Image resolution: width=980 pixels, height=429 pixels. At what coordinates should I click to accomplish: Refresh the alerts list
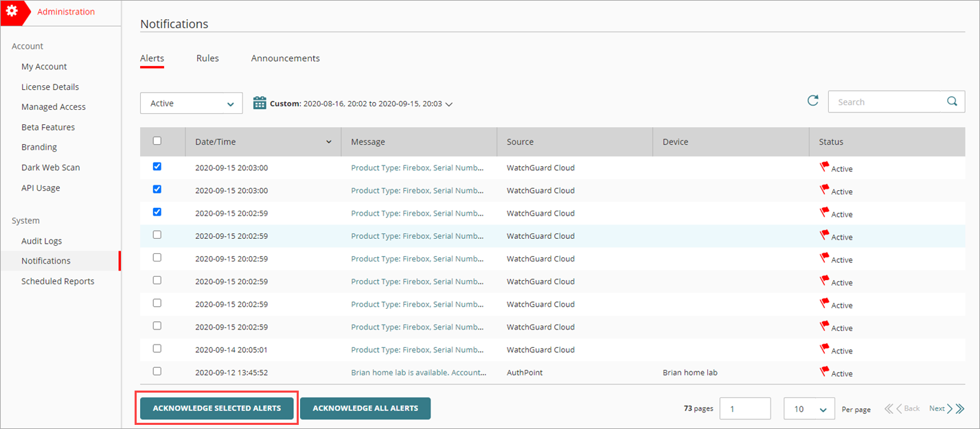click(812, 101)
